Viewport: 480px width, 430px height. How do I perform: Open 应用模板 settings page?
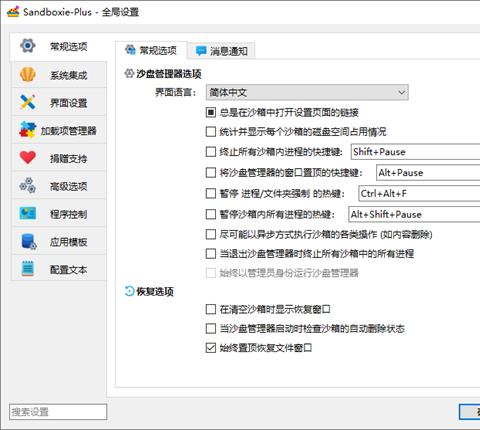(59, 241)
